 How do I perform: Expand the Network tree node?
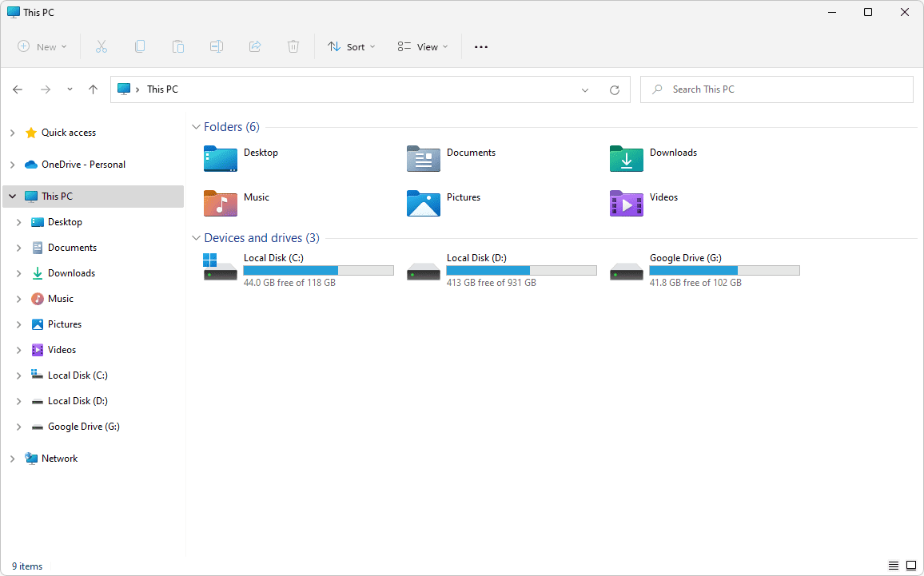[x=12, y=459]
